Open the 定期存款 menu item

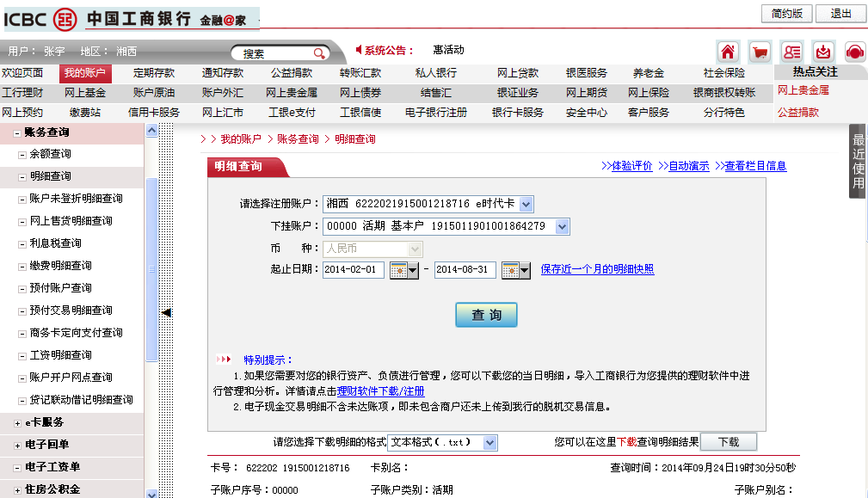tap(154, 73)
